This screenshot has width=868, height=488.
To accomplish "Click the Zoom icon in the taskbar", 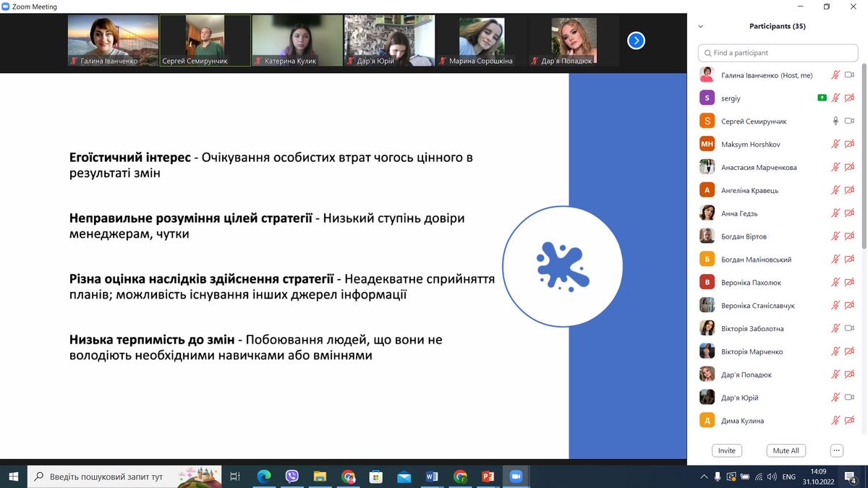I will [x=516, y=476].
